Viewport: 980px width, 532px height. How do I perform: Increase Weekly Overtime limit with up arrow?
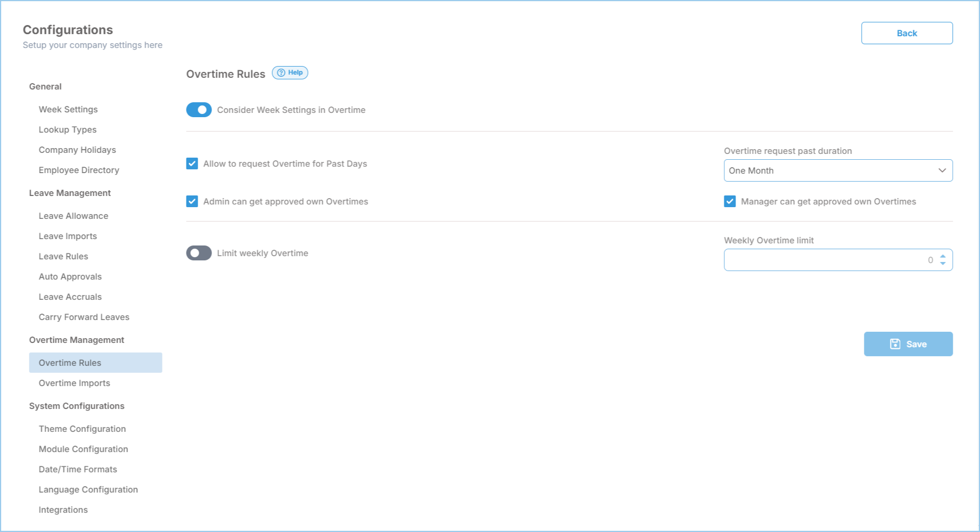[x=943, y=256]
